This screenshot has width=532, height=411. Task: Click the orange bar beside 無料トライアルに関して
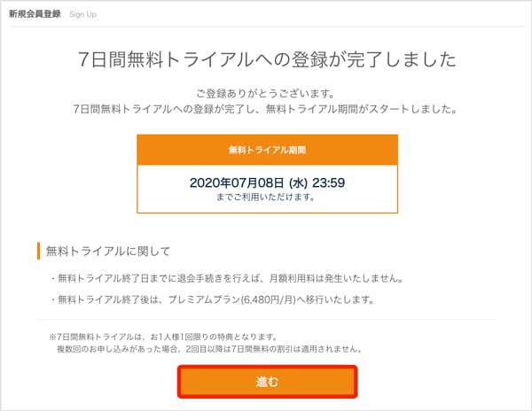(39, 251)
